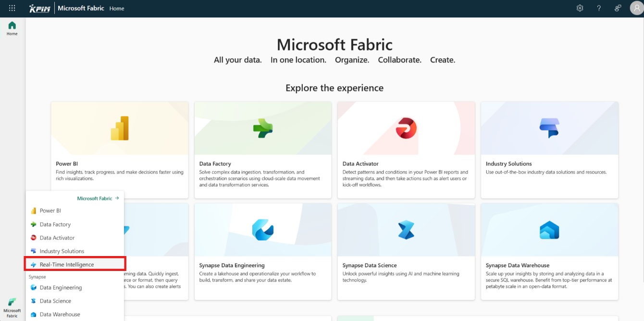Click Power BI card description text
644x321 pixels.
pos(120,175)
